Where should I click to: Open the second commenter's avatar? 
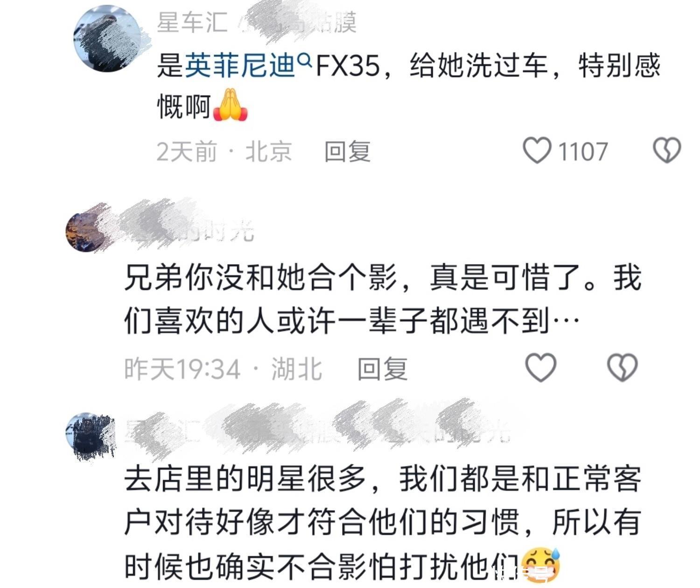[x=86, y=232]
